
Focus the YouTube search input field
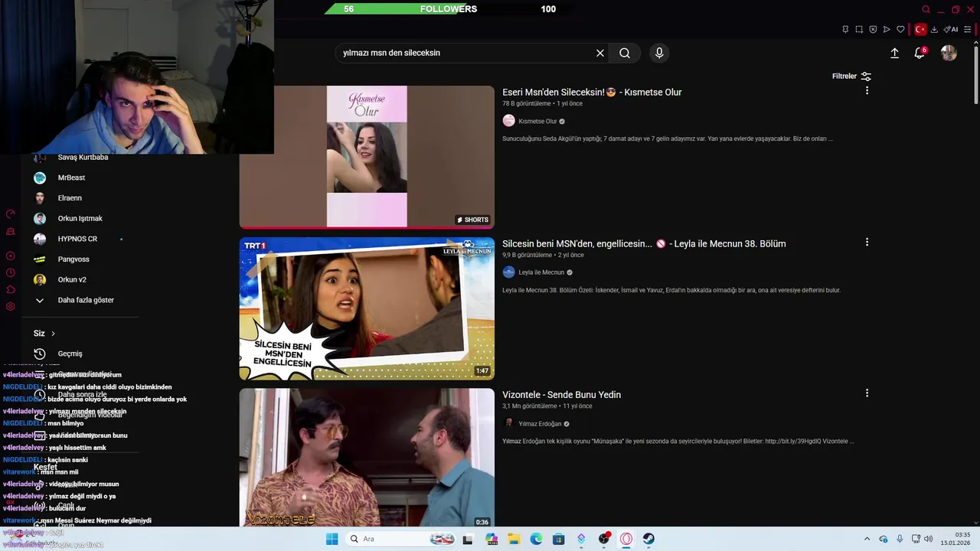click(x=464, y=53)
